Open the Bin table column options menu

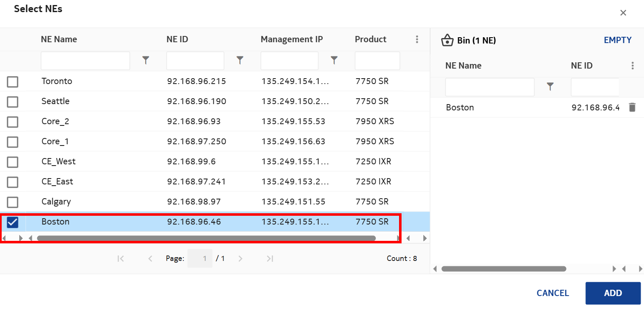(x=632, y=66)
